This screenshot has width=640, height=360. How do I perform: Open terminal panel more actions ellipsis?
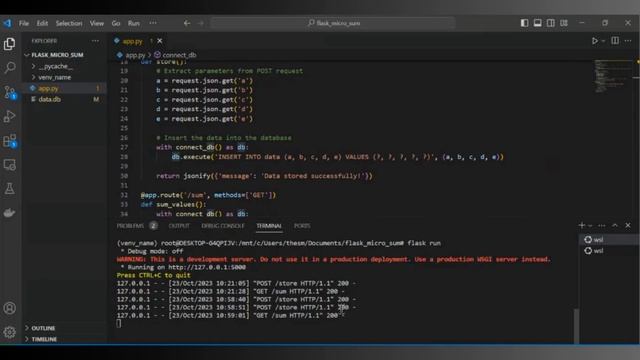[602, 225]
